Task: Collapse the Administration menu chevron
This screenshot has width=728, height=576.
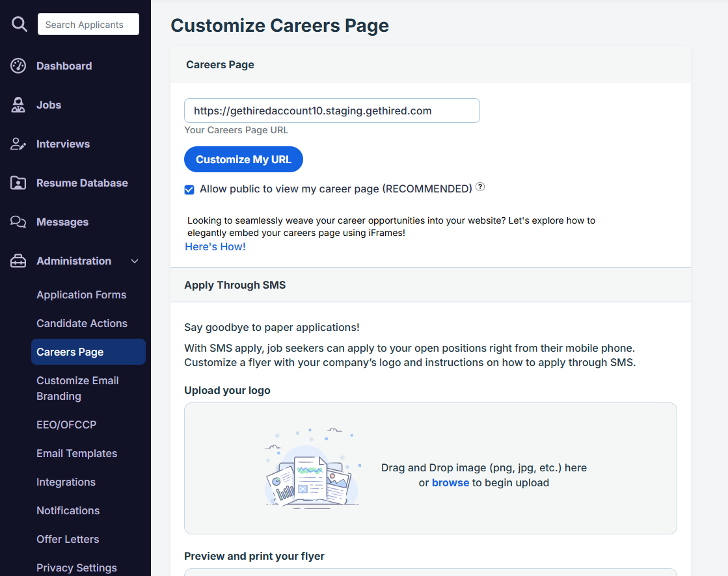Action: (135, 261)
